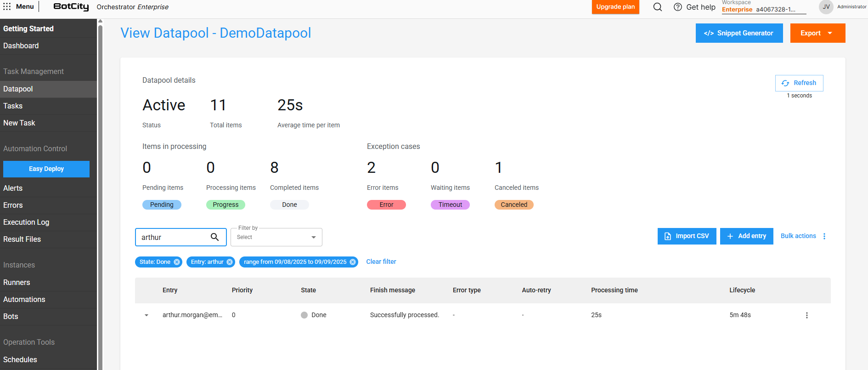Remove the State: Done filter chip
Viewport: 868px width, 370px height.
click(177, 262)
